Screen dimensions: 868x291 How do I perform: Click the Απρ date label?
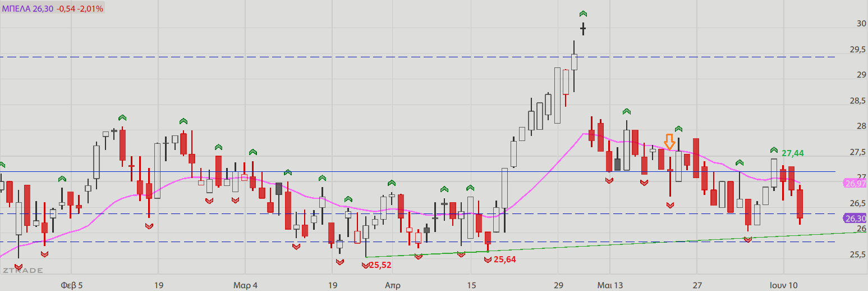coord(393,285)
